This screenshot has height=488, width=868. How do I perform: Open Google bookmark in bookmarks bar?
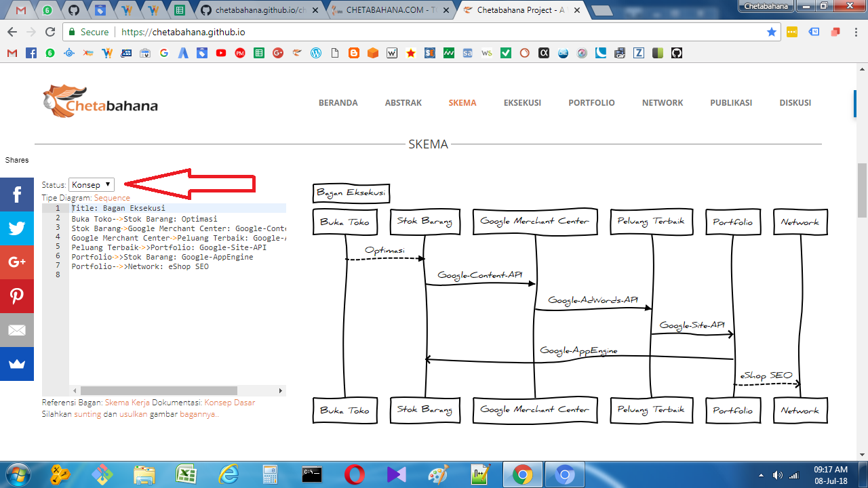164,53
